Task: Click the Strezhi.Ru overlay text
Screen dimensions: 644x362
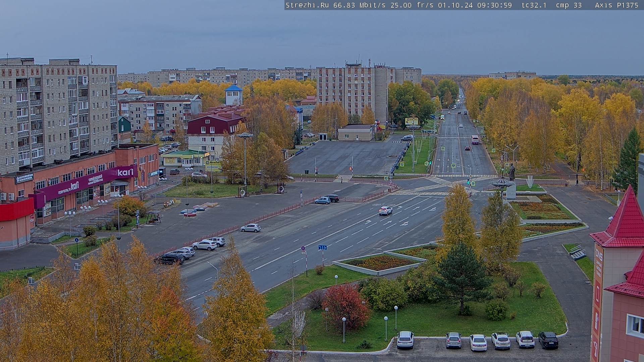Action: click(x=307, y=5)
